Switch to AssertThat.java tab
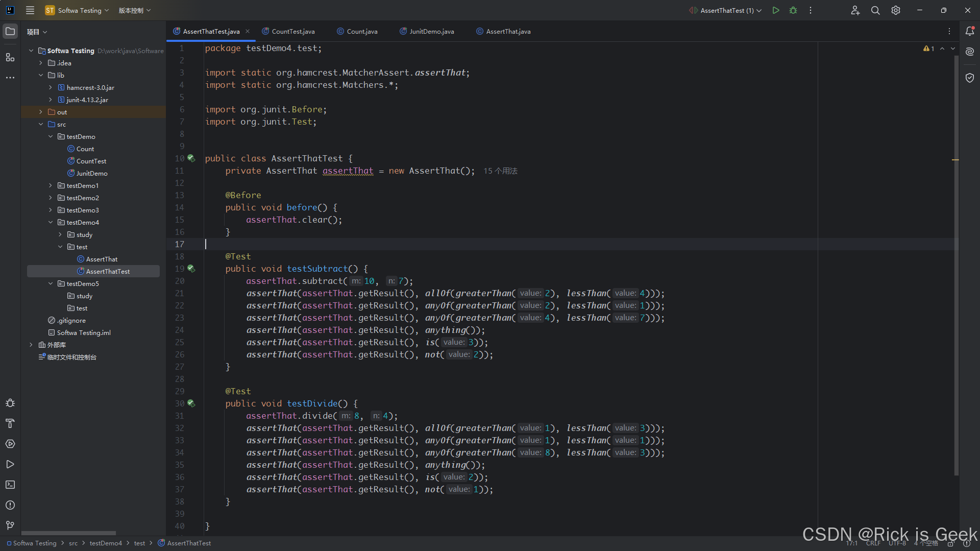This screenshot has width=980, height=551. tap(503, 31)
